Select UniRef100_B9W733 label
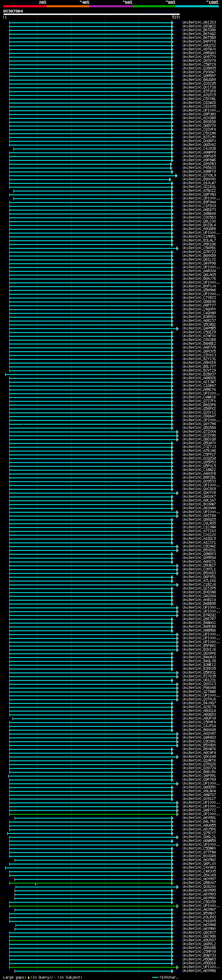The height and width of the screenshot is (980, 222). (199, 956)
